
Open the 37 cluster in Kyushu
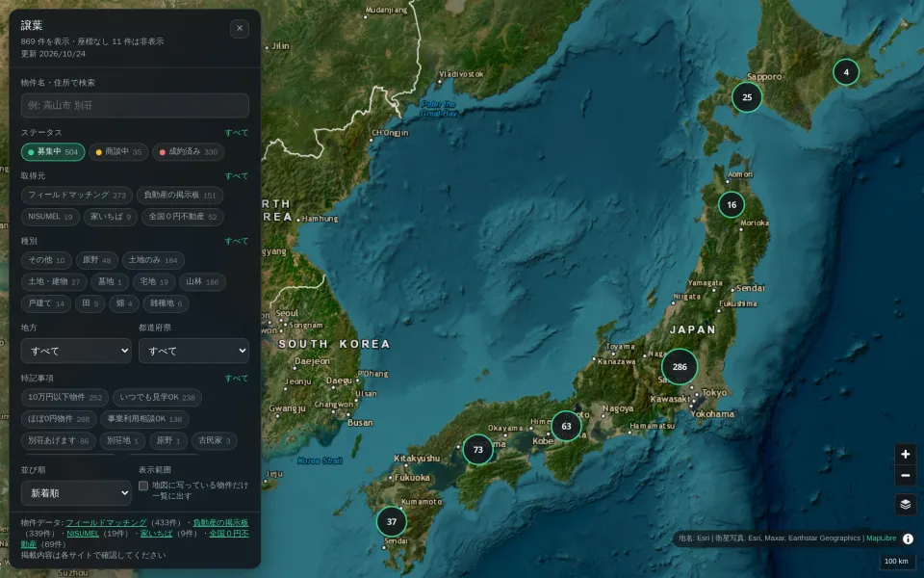[x=392, y=521]
